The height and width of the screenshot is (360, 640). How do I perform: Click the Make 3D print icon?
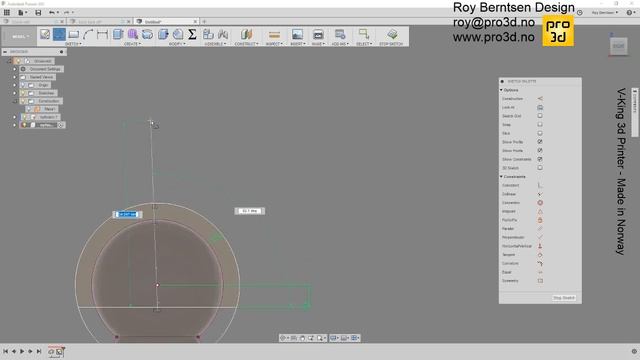tap(318, 34)
